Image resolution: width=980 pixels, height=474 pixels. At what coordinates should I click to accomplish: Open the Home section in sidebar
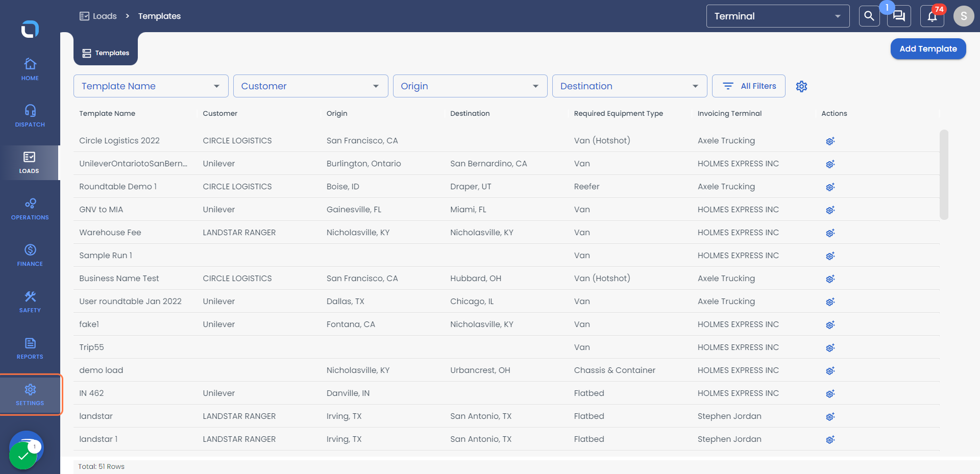pyautogui.click(x=30, y=70)
